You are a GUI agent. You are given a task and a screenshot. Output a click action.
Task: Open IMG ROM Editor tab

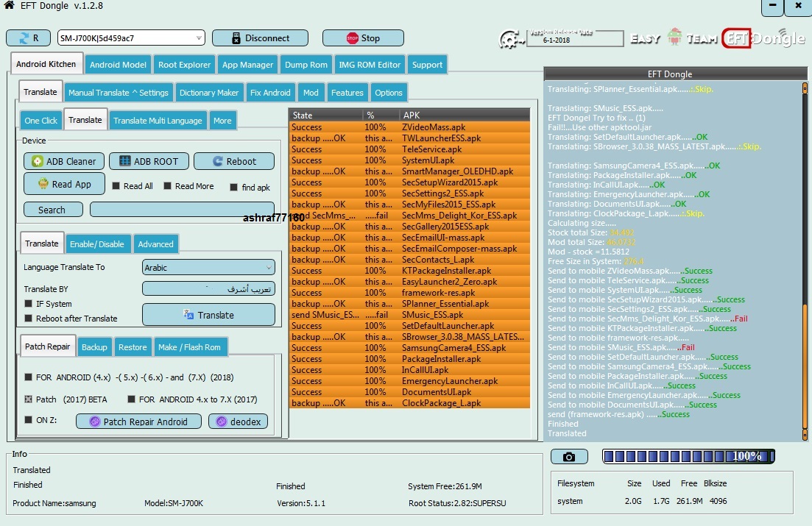coord(370,65)
